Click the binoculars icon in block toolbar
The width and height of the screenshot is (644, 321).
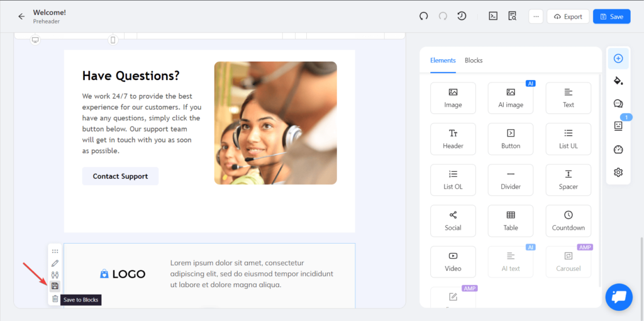tap(55, 274)
